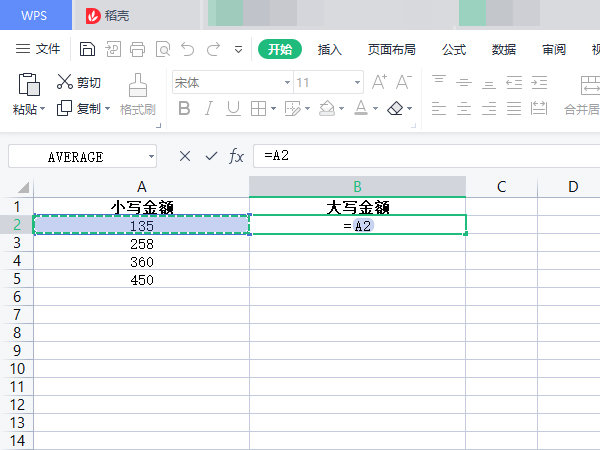Open the 文件 file menu
This screenshot has height=450, width=600.
38,49
